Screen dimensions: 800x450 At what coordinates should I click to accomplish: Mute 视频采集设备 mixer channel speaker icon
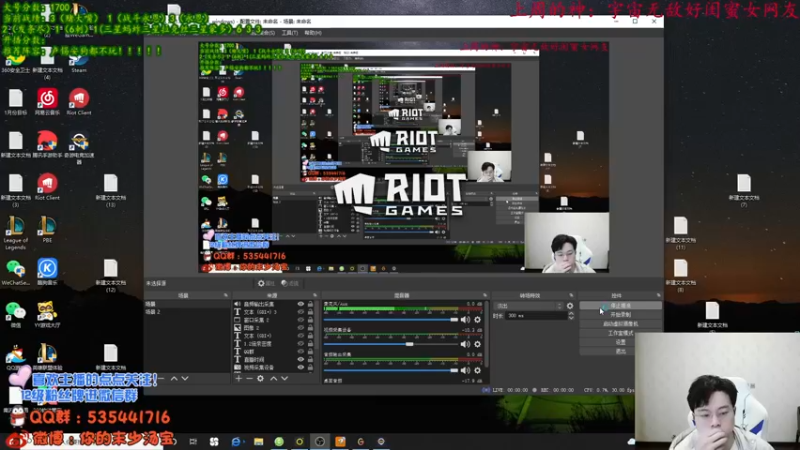[x=465, y=344]
